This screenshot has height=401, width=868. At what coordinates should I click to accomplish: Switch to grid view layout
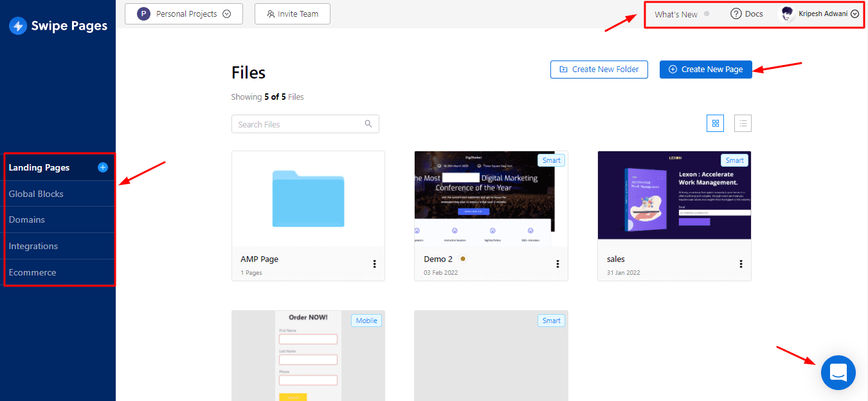[715, 123]
